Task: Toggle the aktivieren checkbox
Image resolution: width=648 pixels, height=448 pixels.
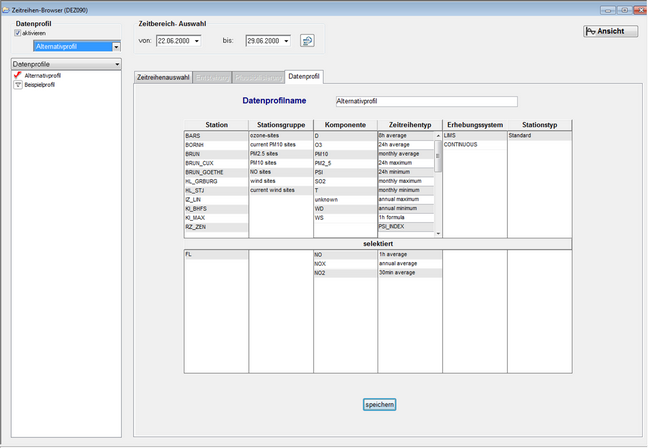Action: pos(17,32)
